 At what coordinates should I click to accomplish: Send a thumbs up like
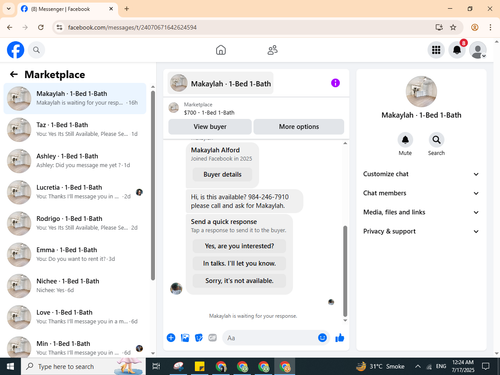click(340, 338)
